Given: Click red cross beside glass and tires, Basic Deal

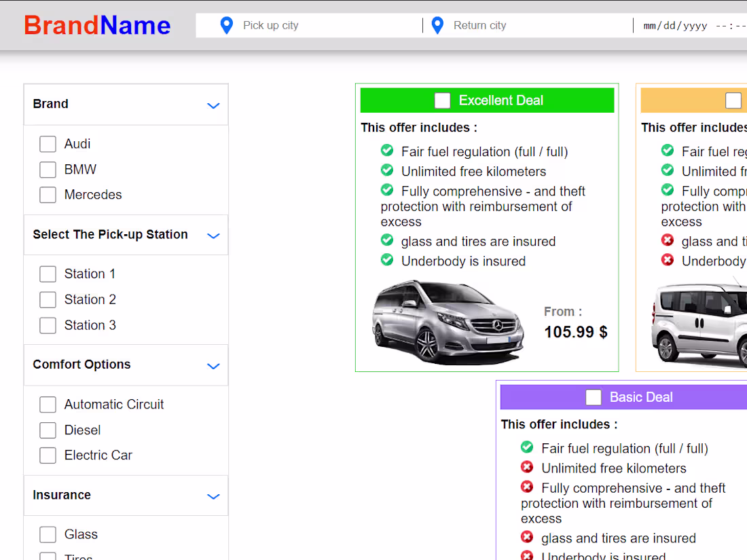Looking at the screenshot, I should pyautogui.click(x=527, y=537).
